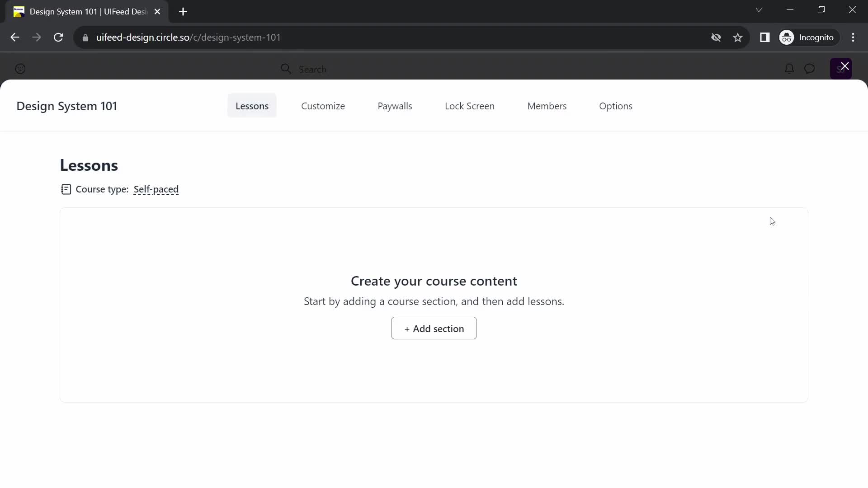Switch to the Customize tab
868x488 pixels.
(x=322, y=105)
